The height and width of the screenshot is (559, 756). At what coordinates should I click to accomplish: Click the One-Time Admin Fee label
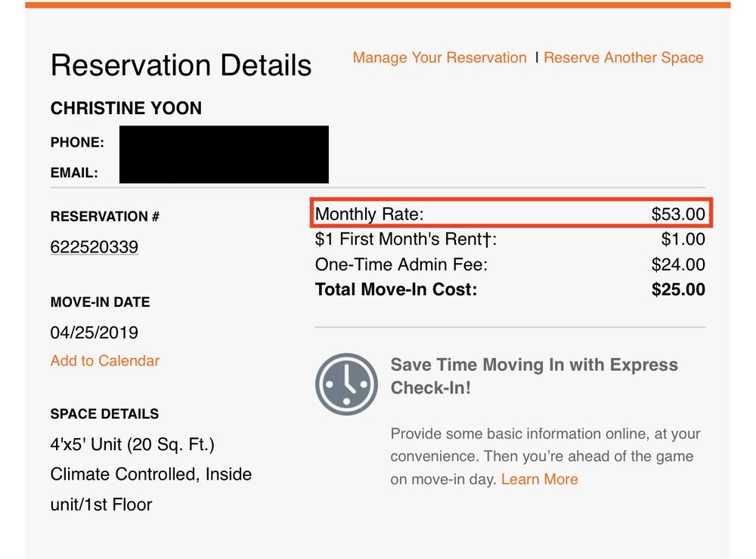pyautogui.click(x=401, y=264)
